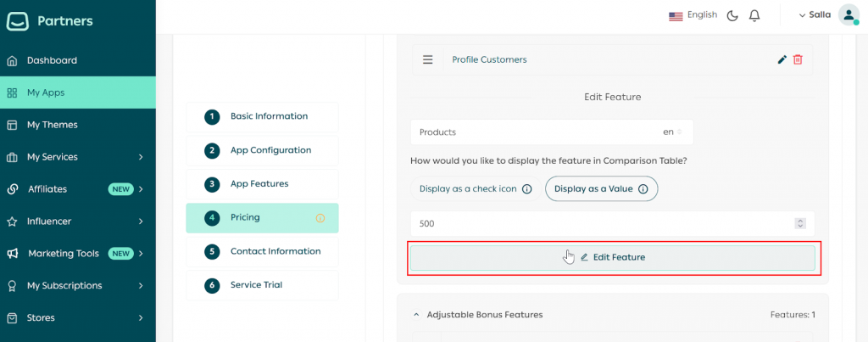Viewport: 868px width, 342px height.
Task: Click the info icon on Display as a Value
Action: 643,189
